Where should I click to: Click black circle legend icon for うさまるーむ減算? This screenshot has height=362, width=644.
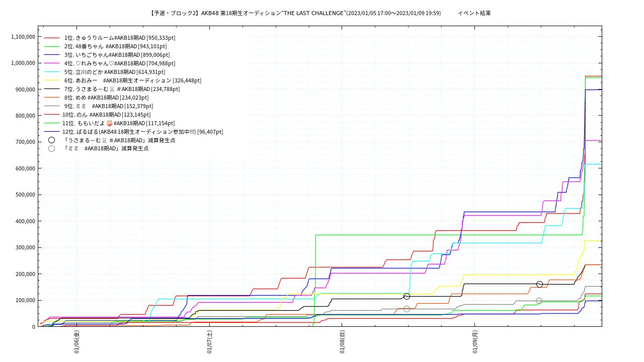(x=51, y=140)
